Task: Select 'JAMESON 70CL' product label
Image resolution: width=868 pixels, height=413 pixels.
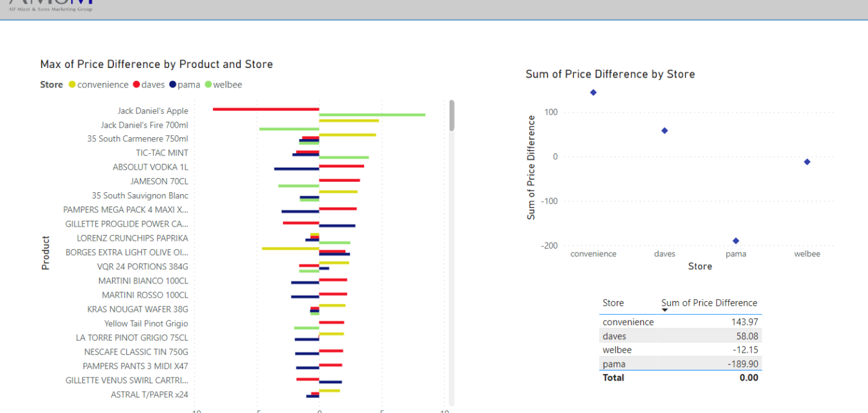Action: 159,182
